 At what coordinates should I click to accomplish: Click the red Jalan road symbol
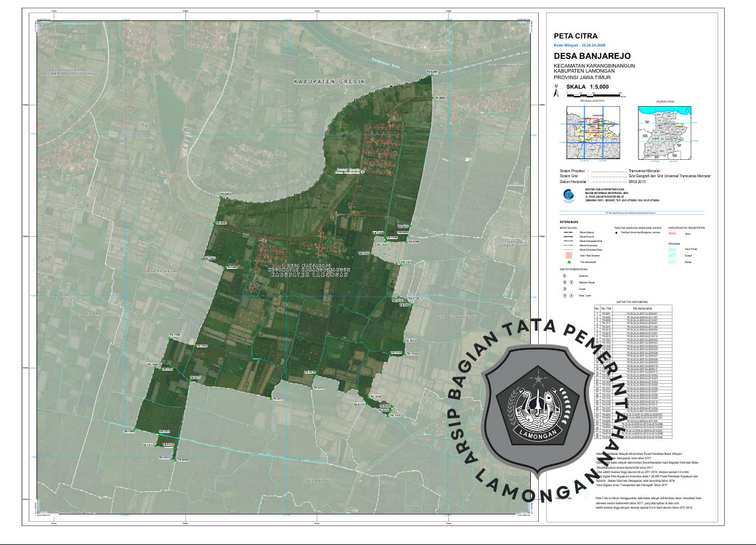[x=671, y=233]
